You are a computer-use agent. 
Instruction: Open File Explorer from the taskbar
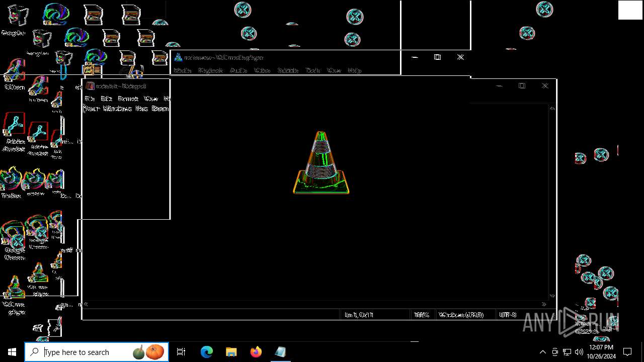[231, 352]
